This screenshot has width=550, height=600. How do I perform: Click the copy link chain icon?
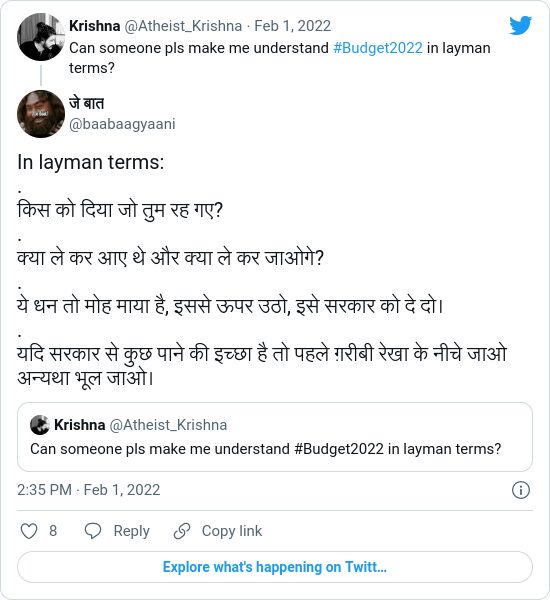coord(182,531)
